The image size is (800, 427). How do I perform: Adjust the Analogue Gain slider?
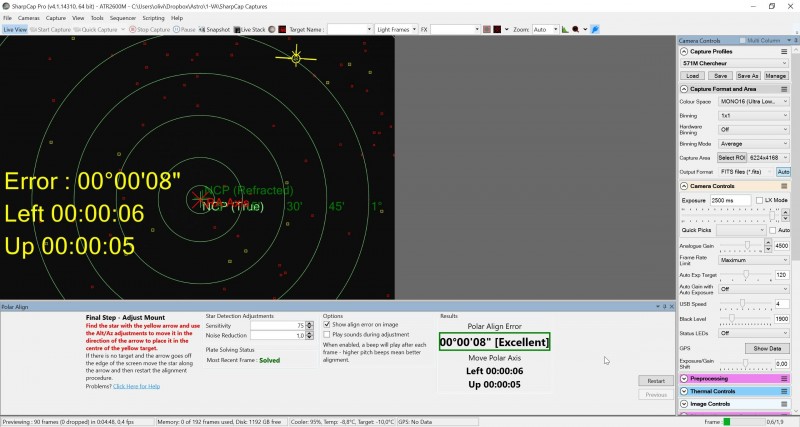pyautogui.click(x=747, y=246)
